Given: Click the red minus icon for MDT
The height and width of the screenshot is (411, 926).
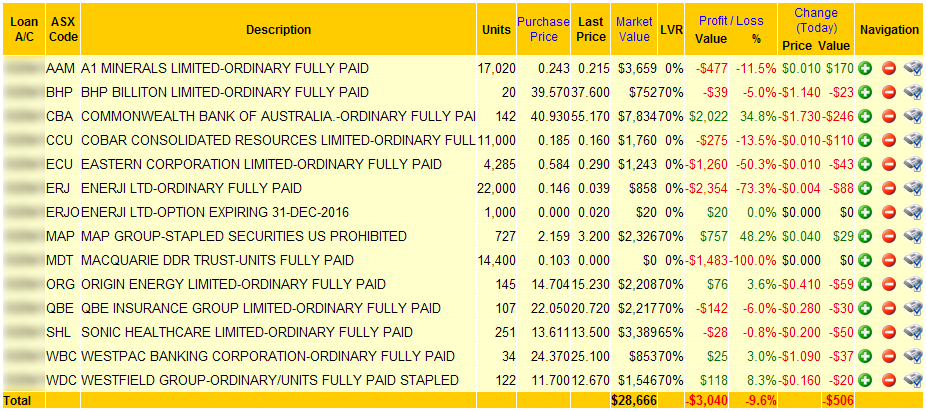Looking at the screenshot, I should pos(889,260).
